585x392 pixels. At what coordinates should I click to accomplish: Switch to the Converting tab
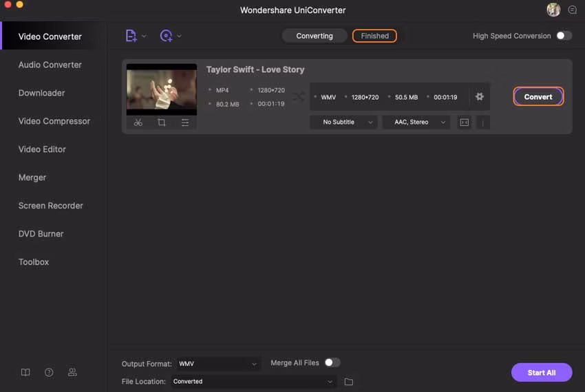pyautogui.click(x=314, y=36)
